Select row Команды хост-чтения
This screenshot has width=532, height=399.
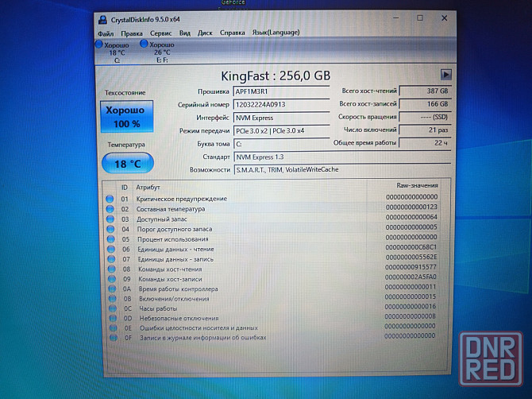pos(273,269)
